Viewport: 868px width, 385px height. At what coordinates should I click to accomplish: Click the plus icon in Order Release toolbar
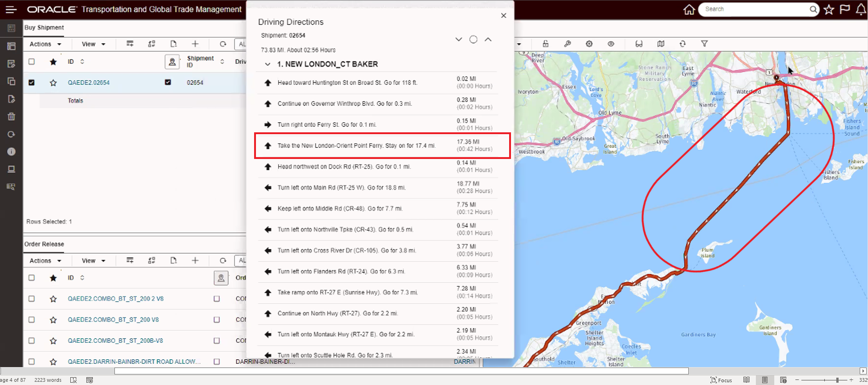pos(195,260)
